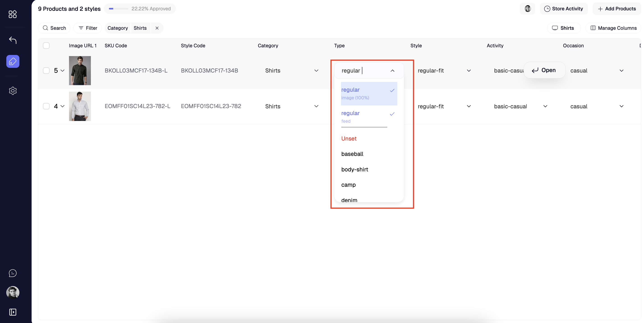Open the chat bubble icon
The width and height of the screenshot is (644, 323).
click(x=12, y=273)
